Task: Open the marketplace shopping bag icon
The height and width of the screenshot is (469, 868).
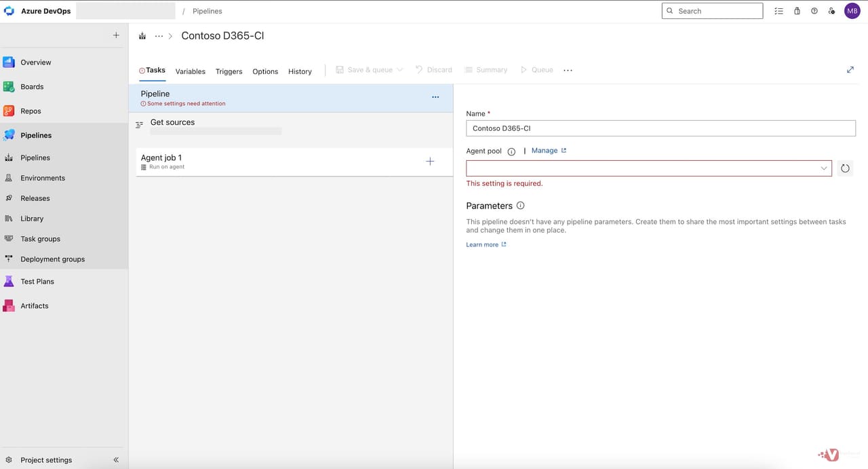Action: point(797,11)
